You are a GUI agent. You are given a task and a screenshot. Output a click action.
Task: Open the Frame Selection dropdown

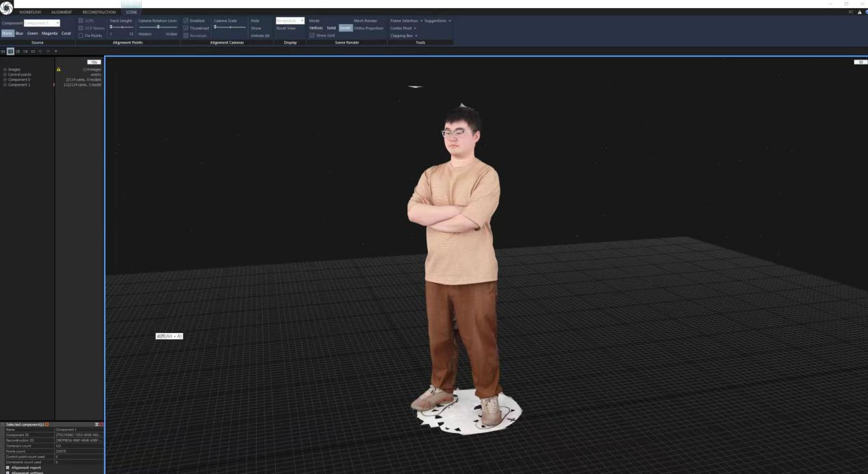point(406,21)
